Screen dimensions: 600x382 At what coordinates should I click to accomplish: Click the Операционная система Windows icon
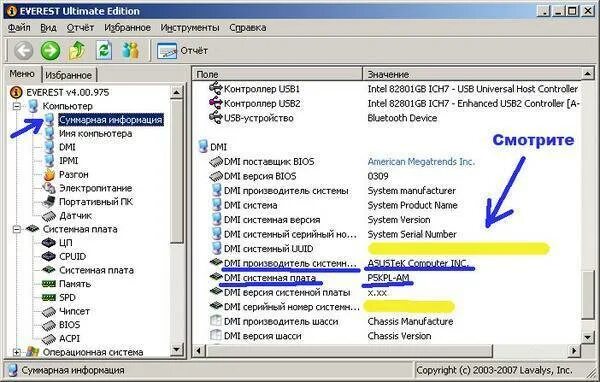[33, 352]
